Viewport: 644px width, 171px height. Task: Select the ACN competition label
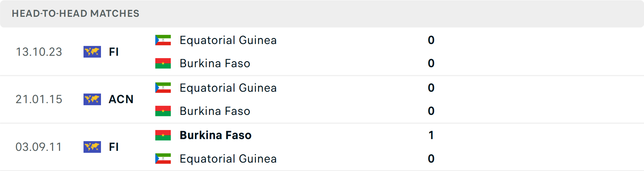[x=121, y=99]
